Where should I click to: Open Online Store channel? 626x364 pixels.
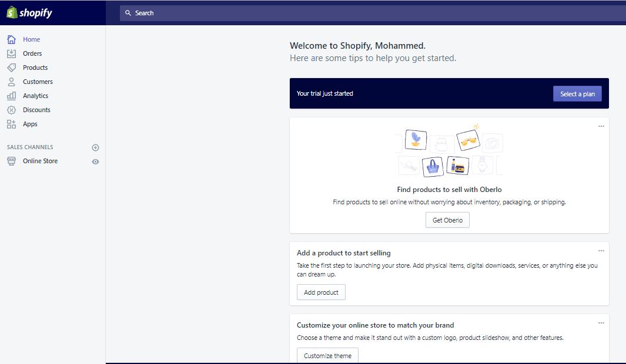[40, 161]
